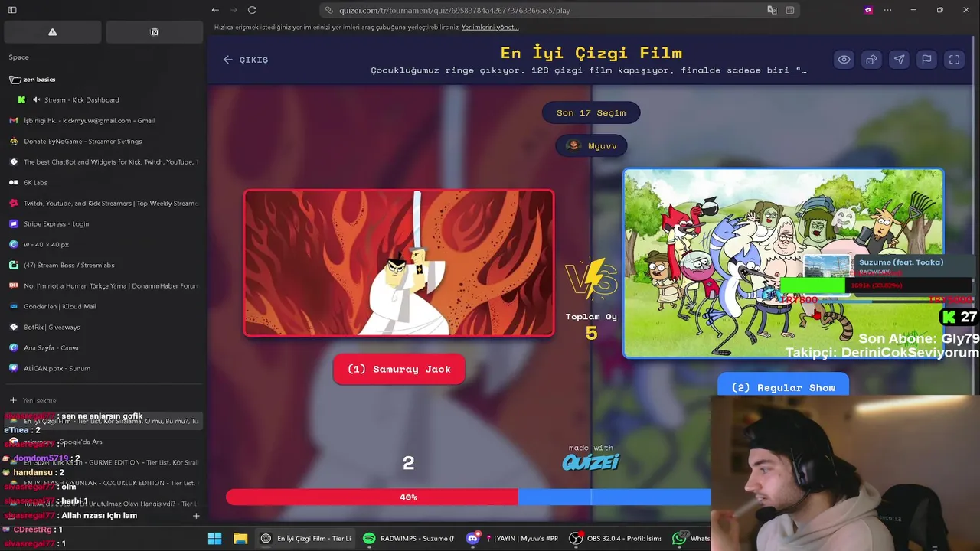Open Spotify RADWIMPS taskbar item
This screenshot has height=551, width=980.
point(409,538)
